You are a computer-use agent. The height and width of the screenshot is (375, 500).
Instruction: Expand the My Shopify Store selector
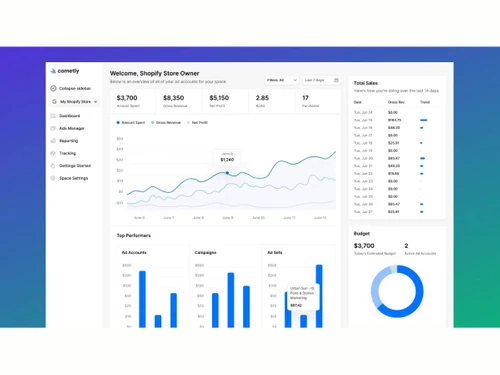click(75, 101)
